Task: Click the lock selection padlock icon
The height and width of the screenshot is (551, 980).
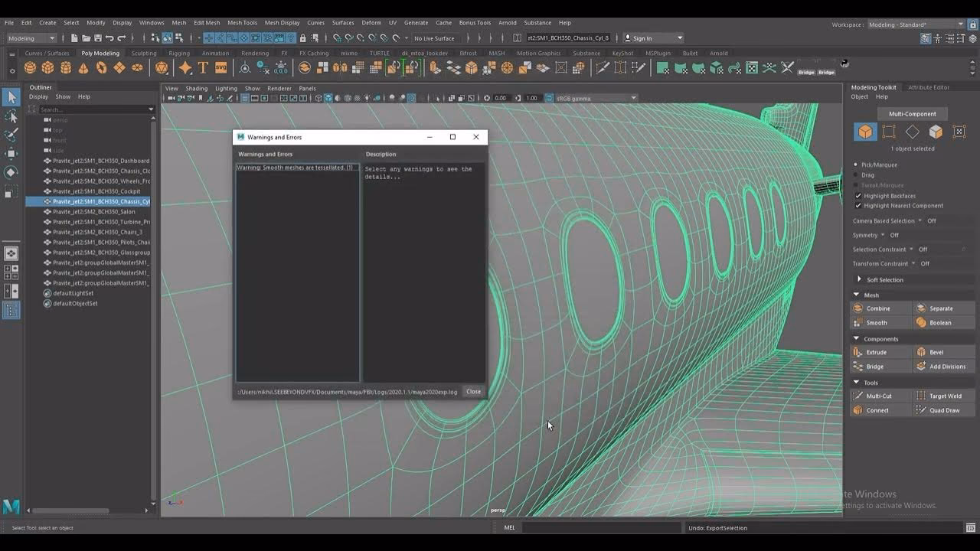Action: [303, 38]
